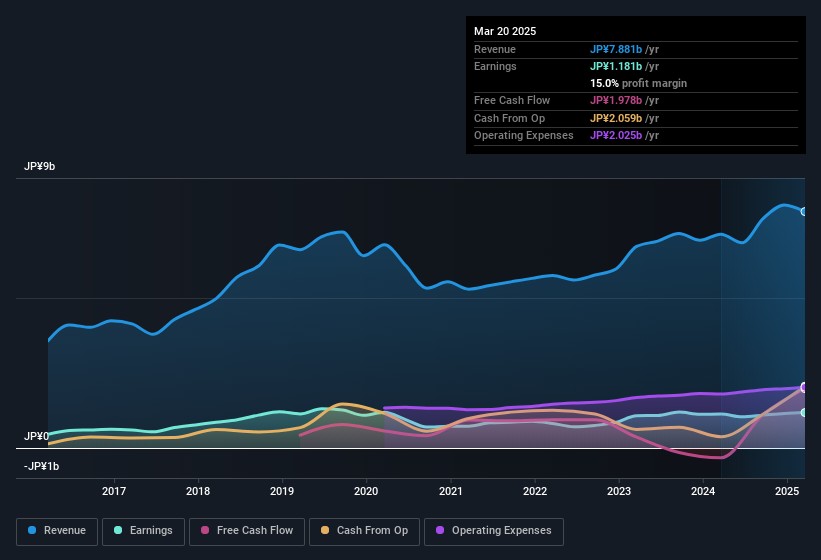Toggle the Revenue legend item

(x=57, y=531)
